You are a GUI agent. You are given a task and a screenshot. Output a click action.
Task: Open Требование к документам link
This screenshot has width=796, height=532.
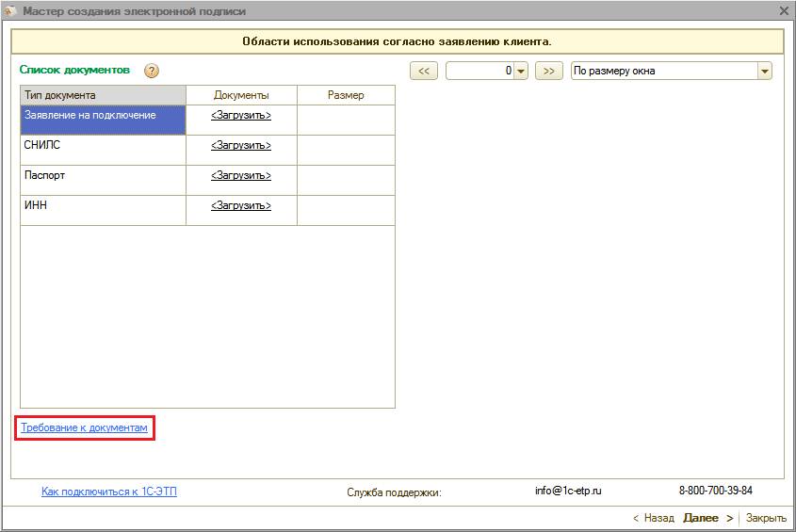84,427
